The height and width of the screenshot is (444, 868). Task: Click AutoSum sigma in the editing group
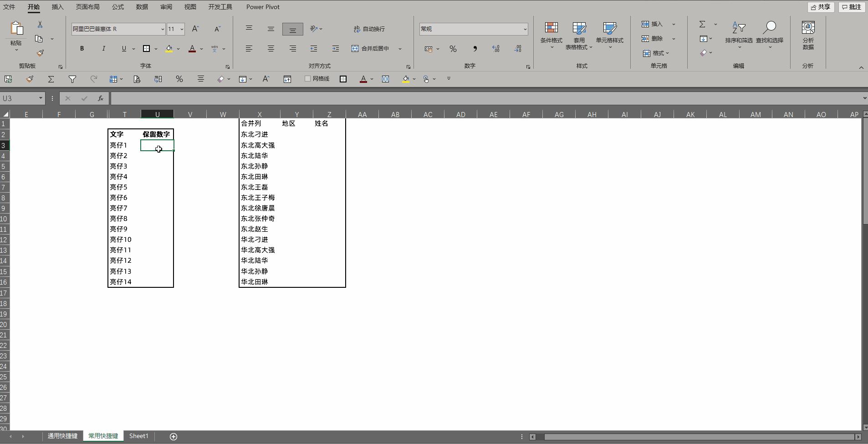click(702, 24)
